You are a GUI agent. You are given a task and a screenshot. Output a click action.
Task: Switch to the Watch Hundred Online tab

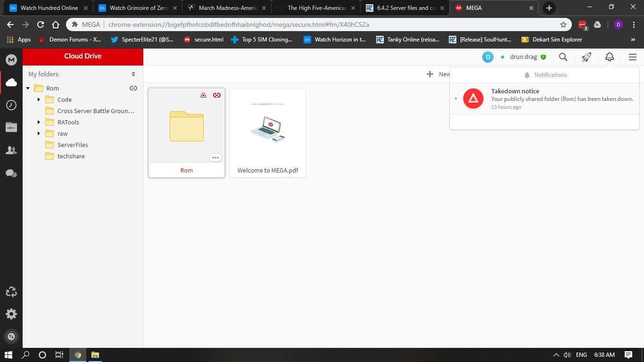(x=49, y=8)
